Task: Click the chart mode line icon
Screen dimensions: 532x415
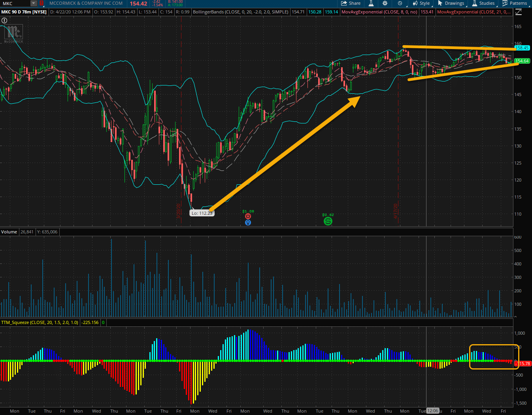Action: (518, 12)
